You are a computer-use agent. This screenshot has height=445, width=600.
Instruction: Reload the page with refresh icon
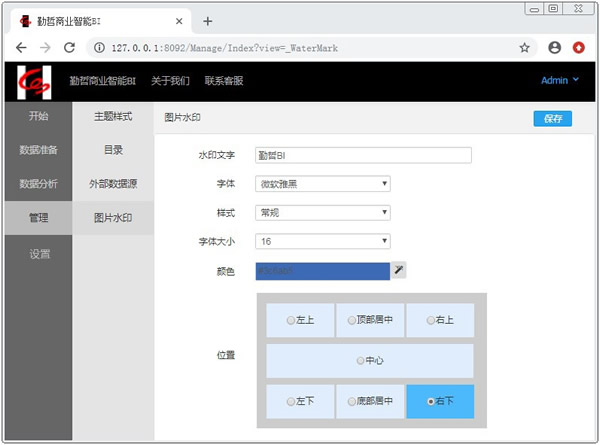70,47
